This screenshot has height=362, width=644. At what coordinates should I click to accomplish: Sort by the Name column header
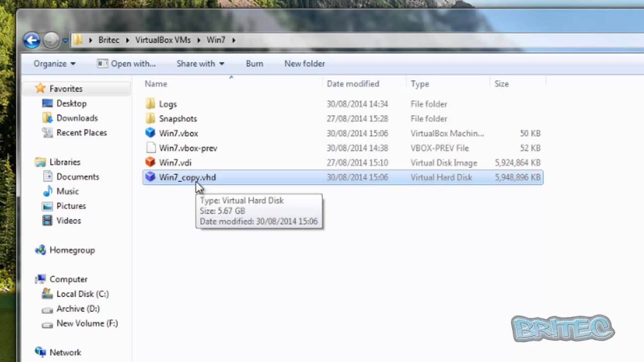coord(156,84)
